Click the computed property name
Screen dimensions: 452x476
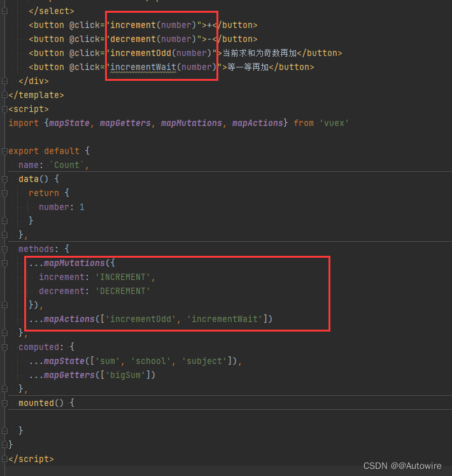click(39, 347)
